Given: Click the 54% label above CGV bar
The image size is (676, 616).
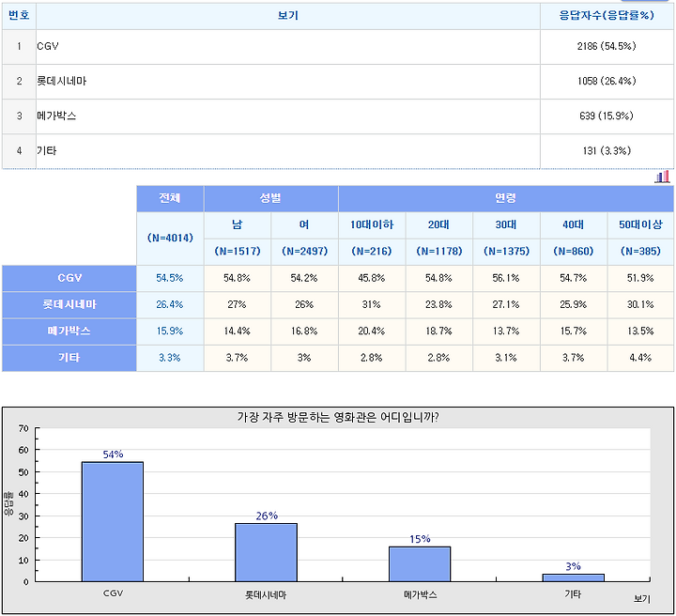Looking at the screenshot, I should [x=113, y=454].
